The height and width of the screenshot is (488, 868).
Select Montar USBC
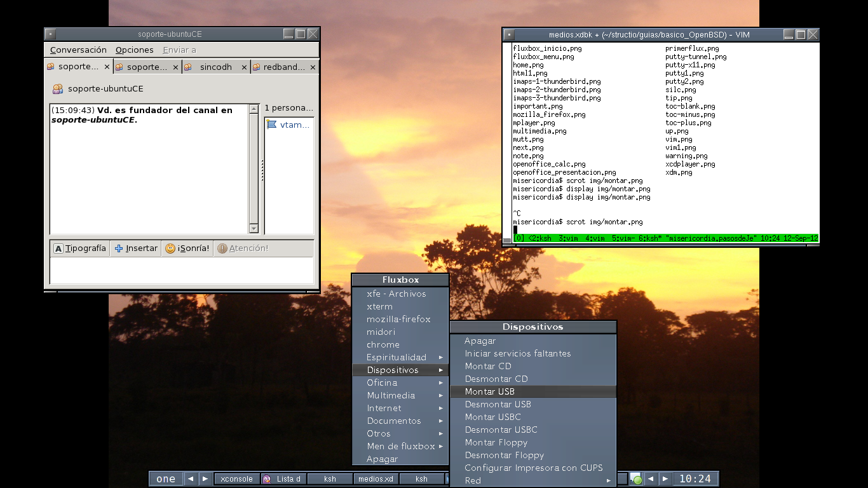point(533,417)
